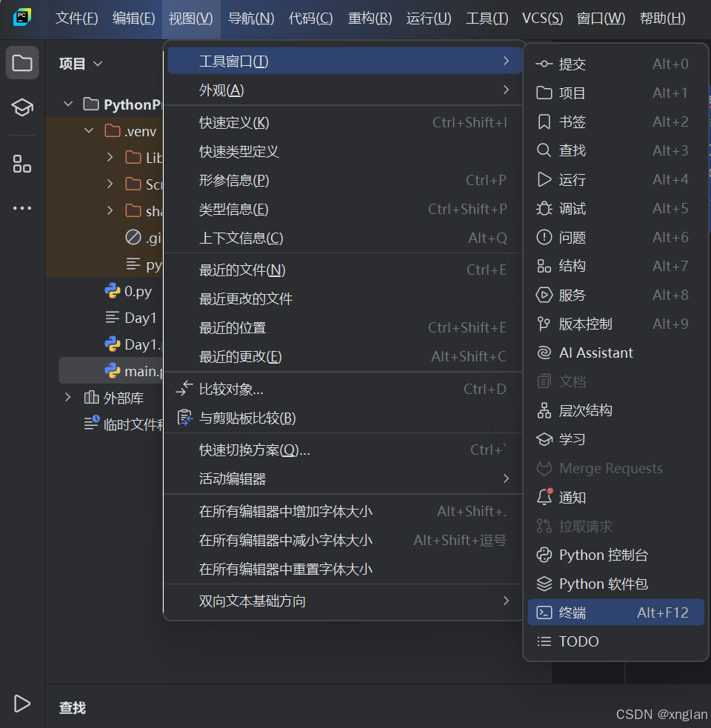This screenshot has width=711, height=728.
Task: Open the Structure sidebar icon
Action: click(21, 164)
